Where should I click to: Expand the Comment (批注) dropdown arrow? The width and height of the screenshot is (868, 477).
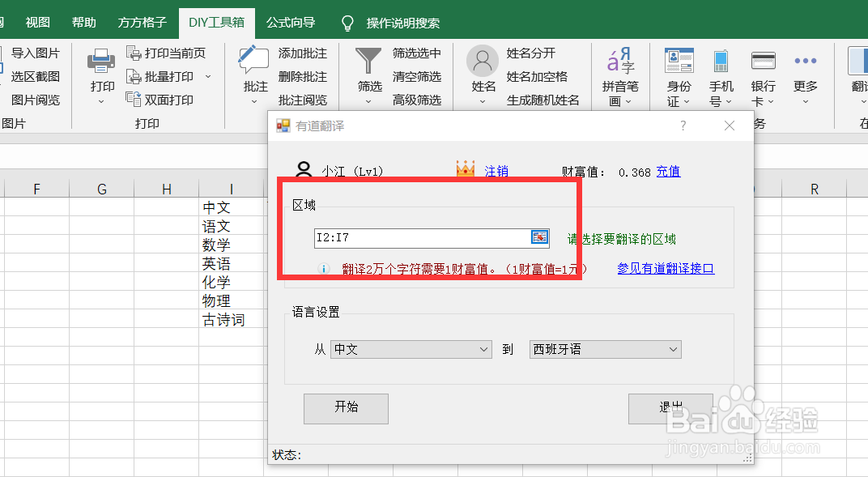point(254,101)
